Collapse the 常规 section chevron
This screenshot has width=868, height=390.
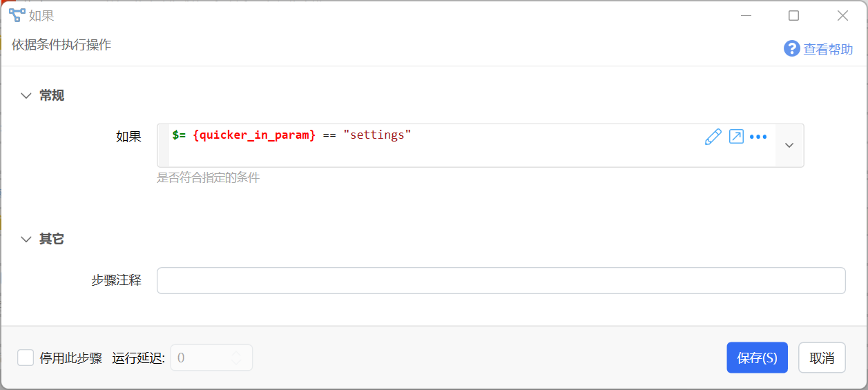[26, 96]
